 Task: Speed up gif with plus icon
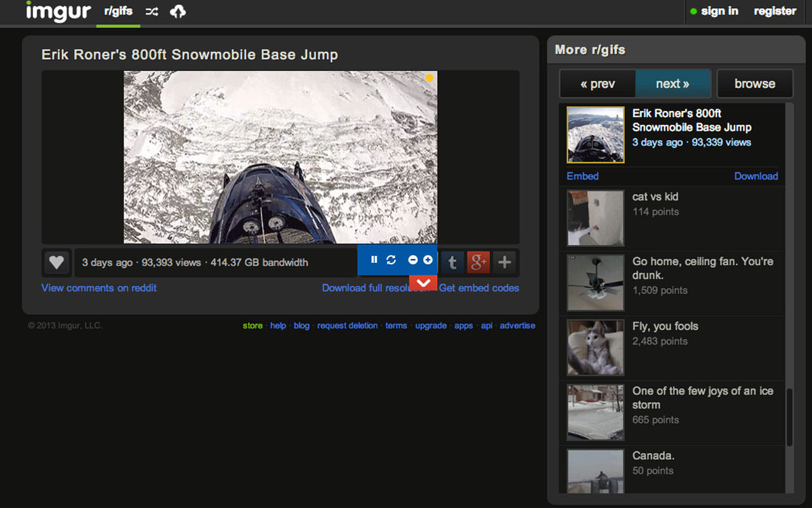428,260
